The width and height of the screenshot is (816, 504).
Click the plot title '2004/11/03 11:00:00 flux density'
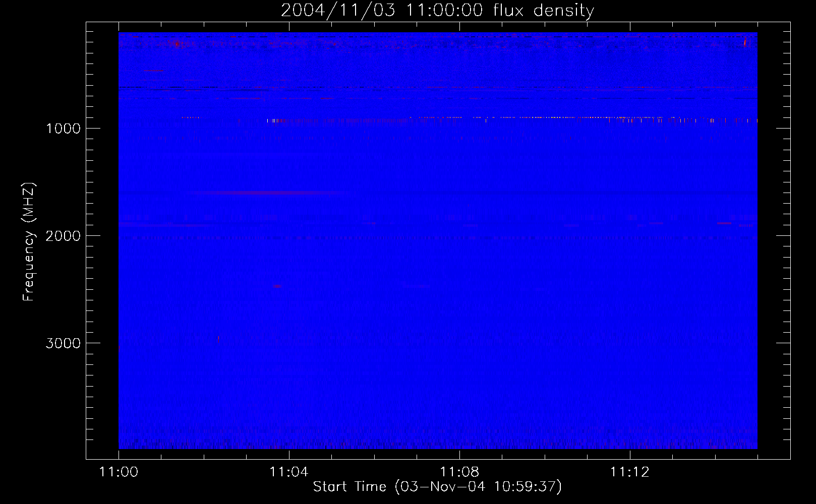[437, 10]
